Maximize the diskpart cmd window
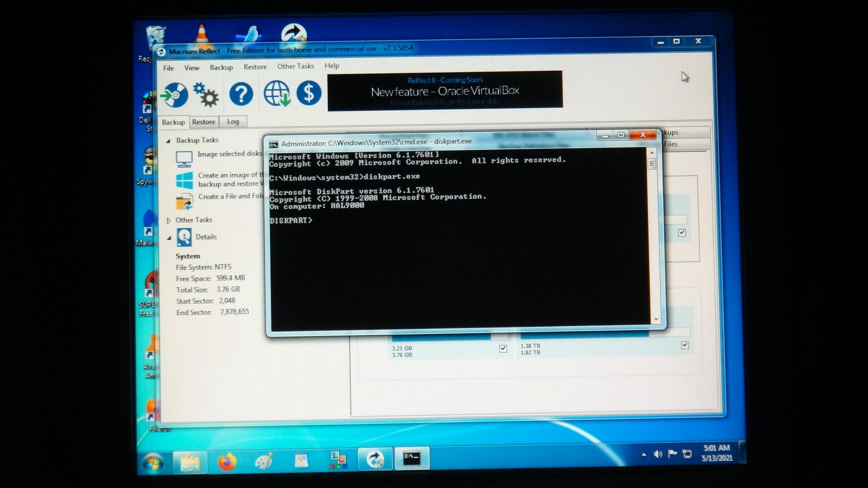The image size is (868, 488). [621, 135]
